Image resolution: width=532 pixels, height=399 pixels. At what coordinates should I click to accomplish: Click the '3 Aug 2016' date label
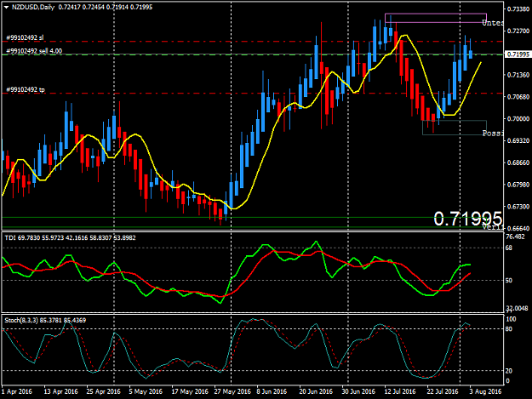[x=485, y=391]
